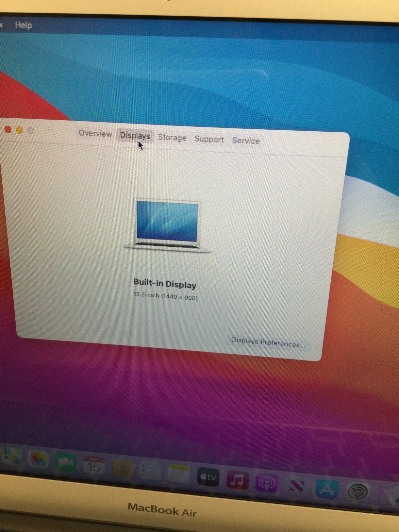Launch Apple TV from the Dock
This screenshot has width=399, height=532.
(x=208, y=477)
